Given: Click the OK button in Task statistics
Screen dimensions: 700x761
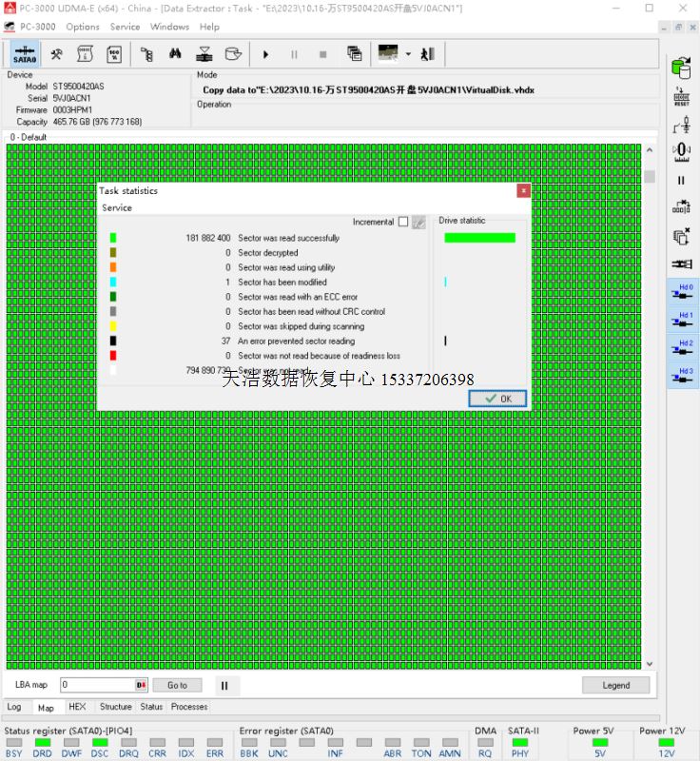Looking at the screenshot, I should pos(497,399).
